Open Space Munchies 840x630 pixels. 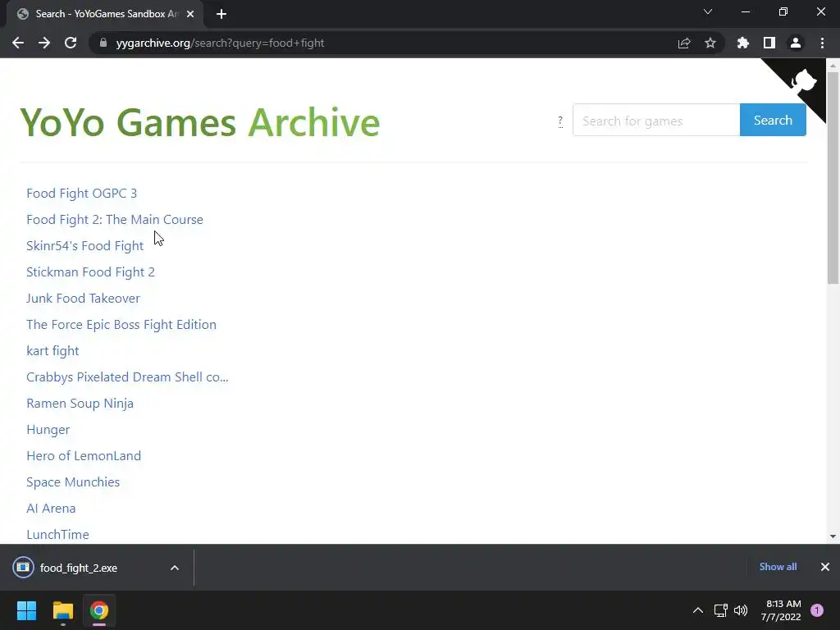[x=73, y=482]
